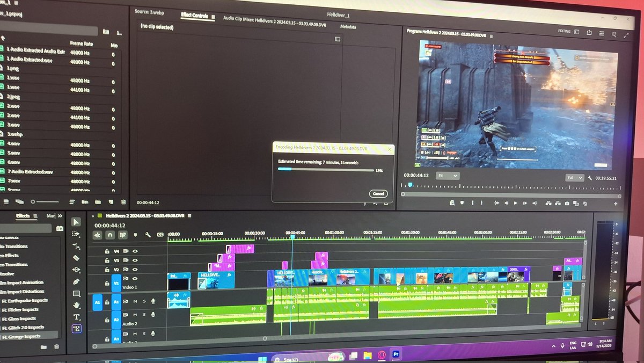Image resolution: width=644 pixels, height=363 pixels.
Task: Open Effect Controls panel menu
Action: pos(213,17)
